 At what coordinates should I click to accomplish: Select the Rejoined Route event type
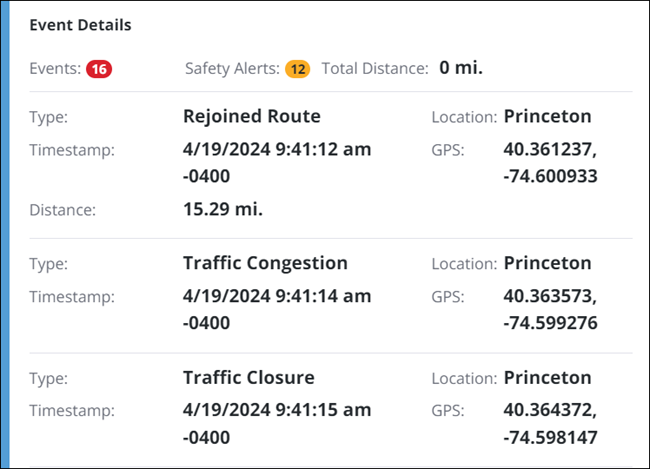click(x=249, y=116)
